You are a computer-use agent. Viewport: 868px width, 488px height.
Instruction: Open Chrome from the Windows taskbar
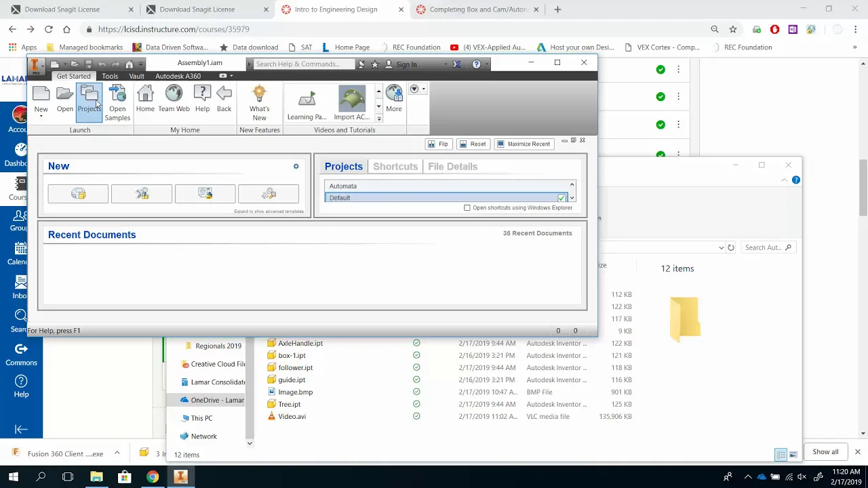click(153, 476)
